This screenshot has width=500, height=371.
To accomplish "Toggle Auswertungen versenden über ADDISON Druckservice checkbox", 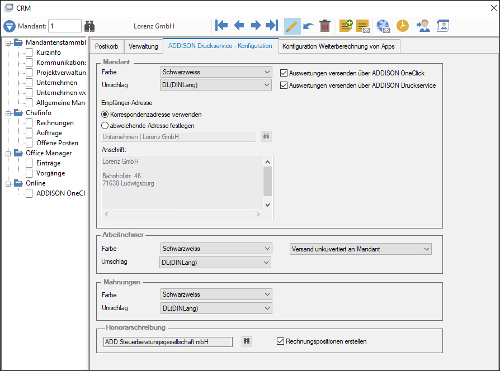I will pyautogui.click(x=284, y=85).
